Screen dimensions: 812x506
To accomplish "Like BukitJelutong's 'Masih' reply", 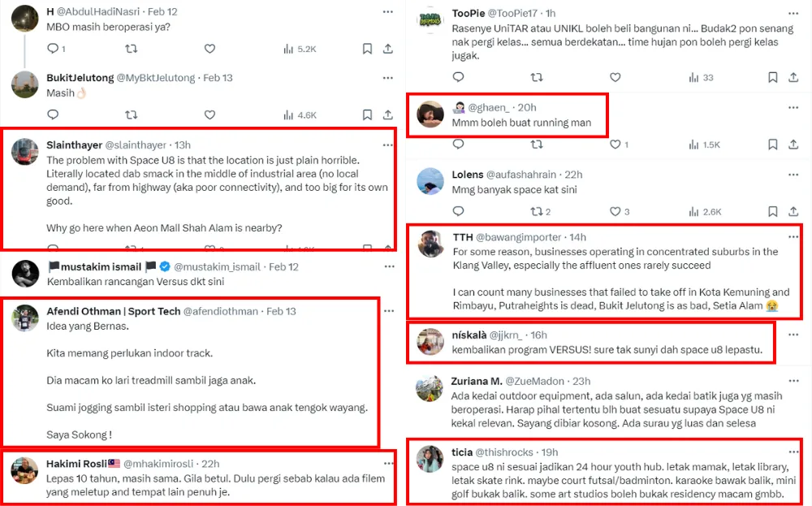I will (x=209, y=115).
